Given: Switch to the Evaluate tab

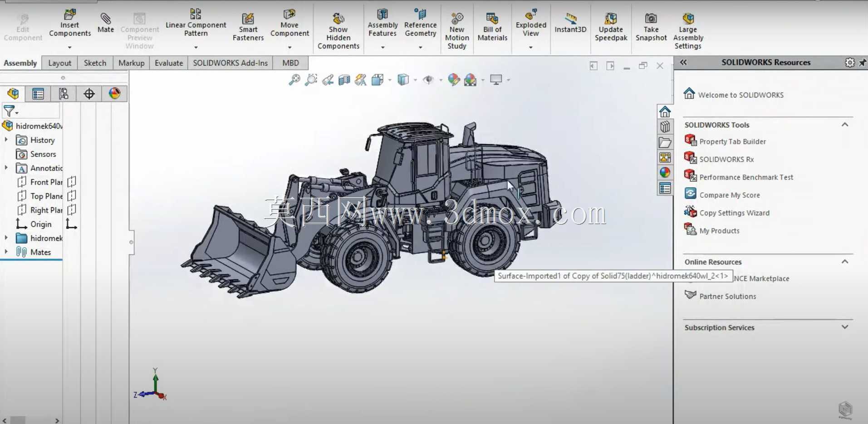Looking at the screenshot, I should click(x=169, y=63).
